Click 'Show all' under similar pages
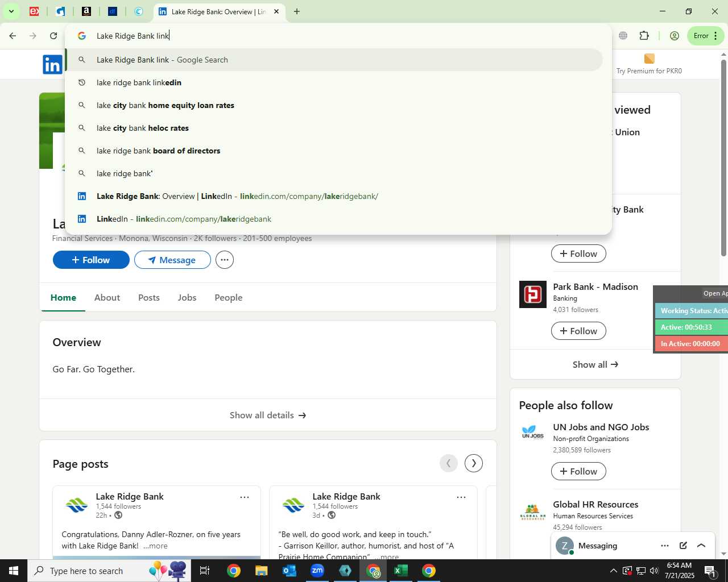This screenshot has width=728, height=582. pos(595,364)
